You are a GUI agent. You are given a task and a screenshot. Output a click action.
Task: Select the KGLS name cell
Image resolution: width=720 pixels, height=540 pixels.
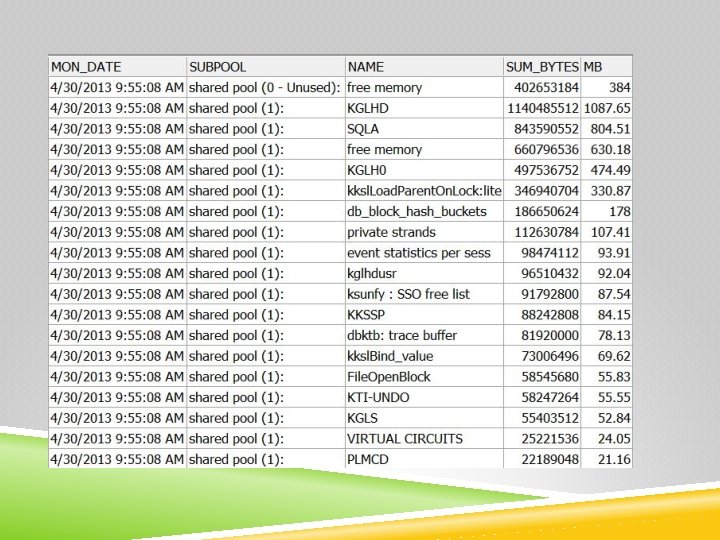tap(424, 418)
